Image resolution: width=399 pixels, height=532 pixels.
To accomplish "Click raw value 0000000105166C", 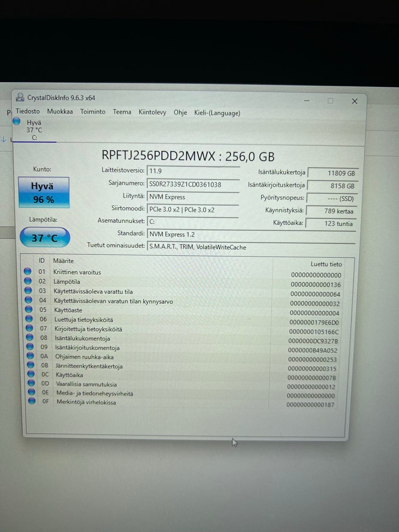I will click(314, 332).
